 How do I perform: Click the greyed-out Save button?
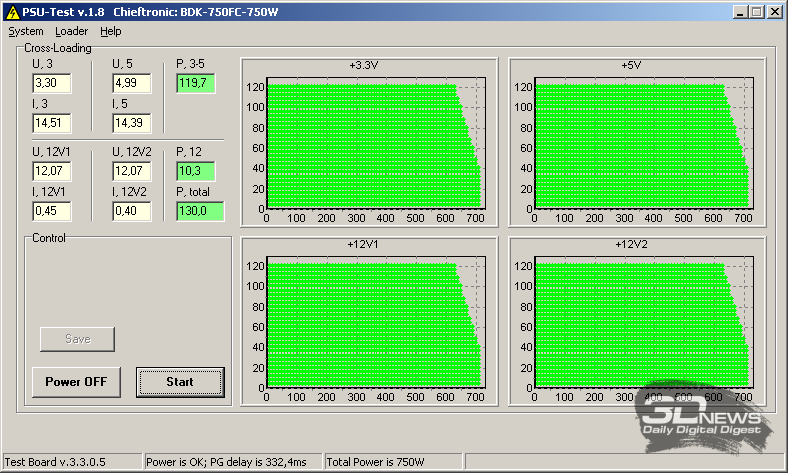pos(77,339)
